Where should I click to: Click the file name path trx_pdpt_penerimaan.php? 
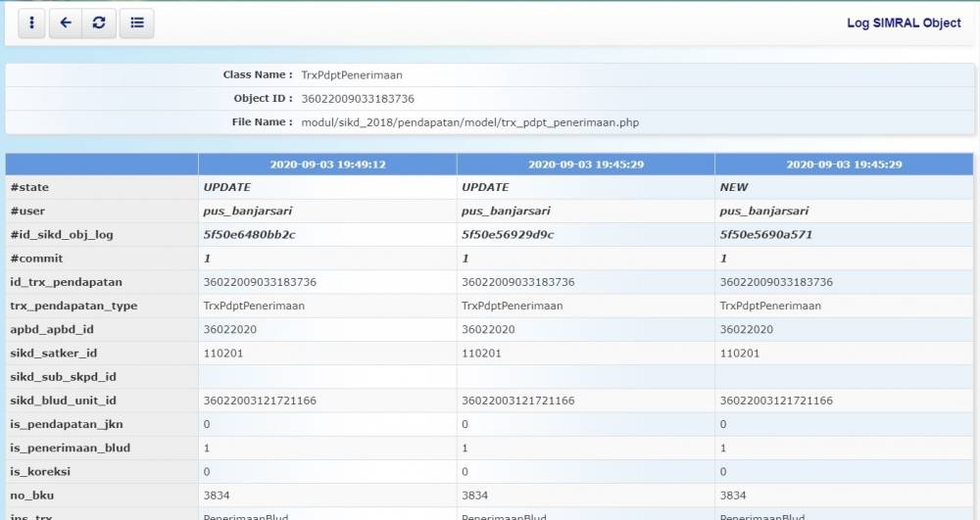click(469, 122)
